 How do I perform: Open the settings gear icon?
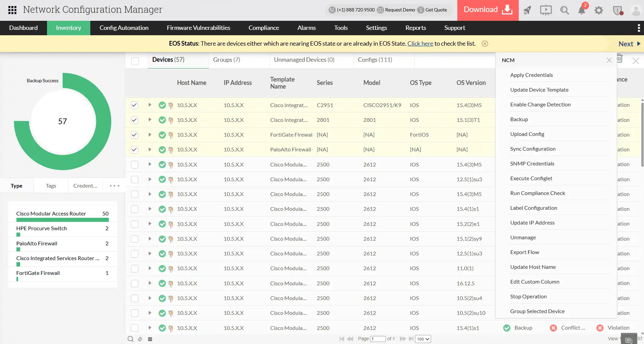[x=599, y=10]
